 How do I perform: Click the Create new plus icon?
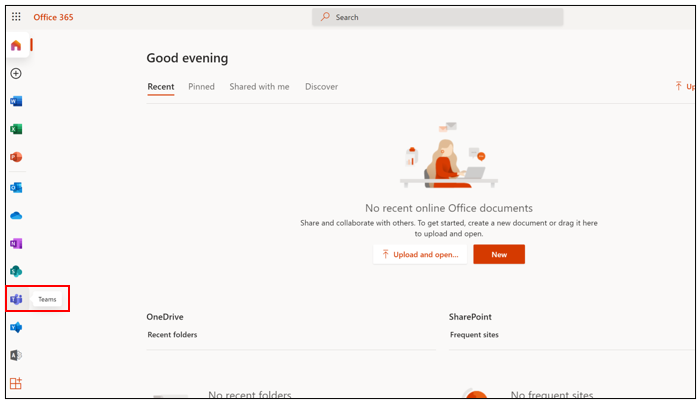(16, 73)
